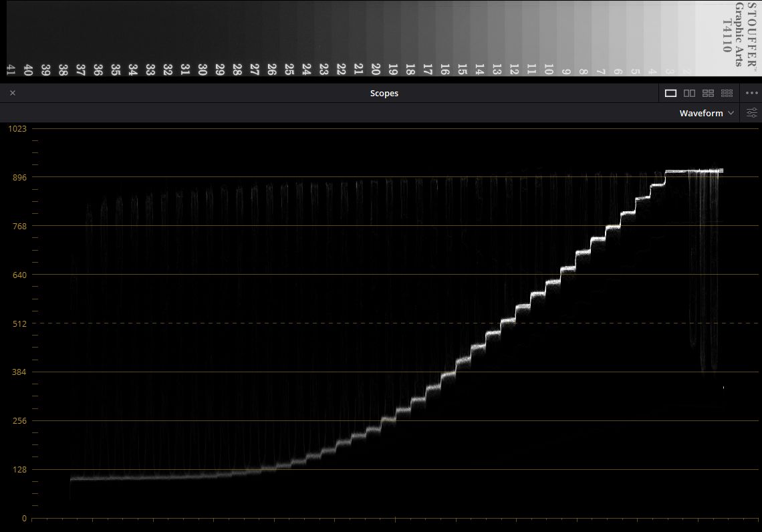Screen dimensions: 762x532
Task: Click the Scopes panel title
Action: coord(384,93)
